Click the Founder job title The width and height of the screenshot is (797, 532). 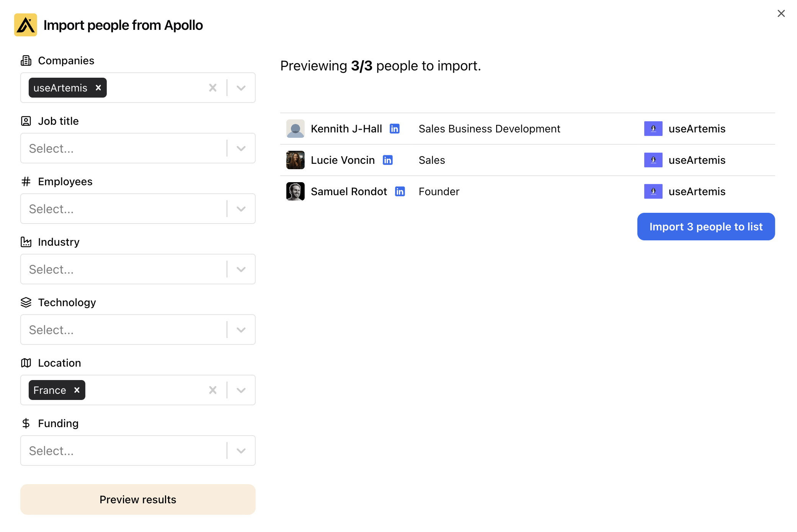[439, 191]
